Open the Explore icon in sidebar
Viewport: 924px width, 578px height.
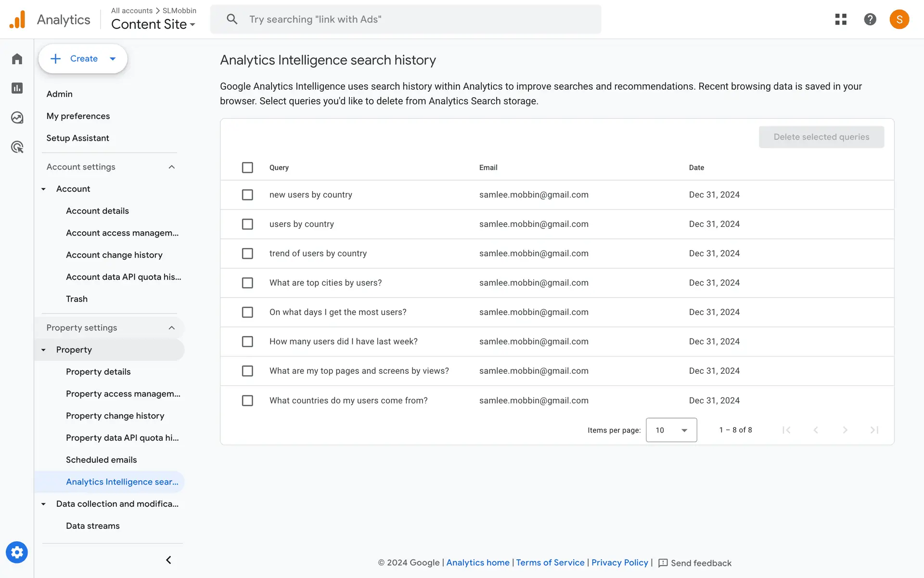click(17, 118)
